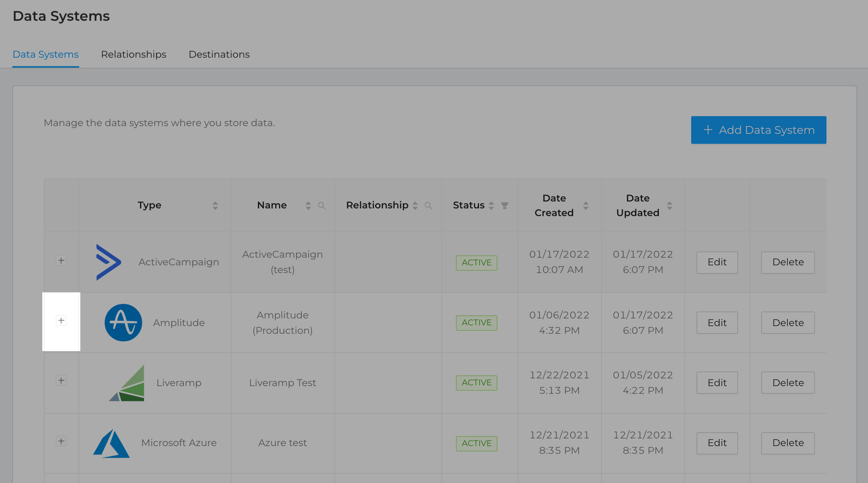This screenshot has width=868, height=483.
Task: Edit the ActiveCampaign (test) data system
Action: coord(717,263)
